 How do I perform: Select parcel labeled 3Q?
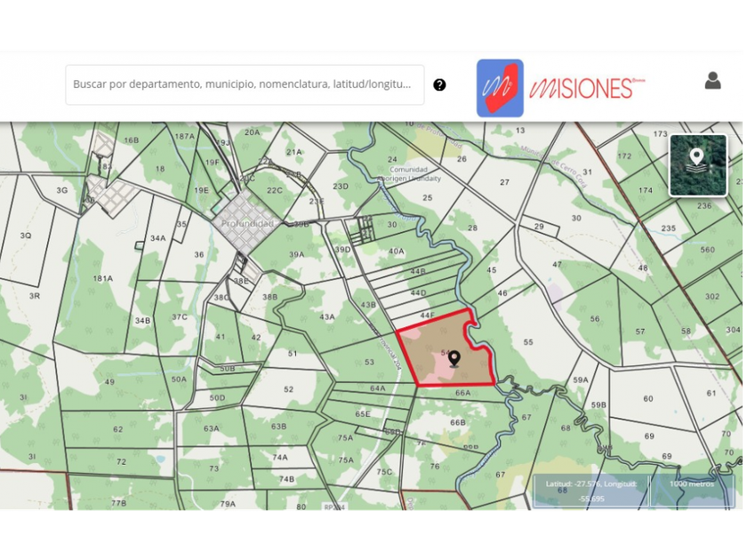pyautogui.click(x=25, y=236)
